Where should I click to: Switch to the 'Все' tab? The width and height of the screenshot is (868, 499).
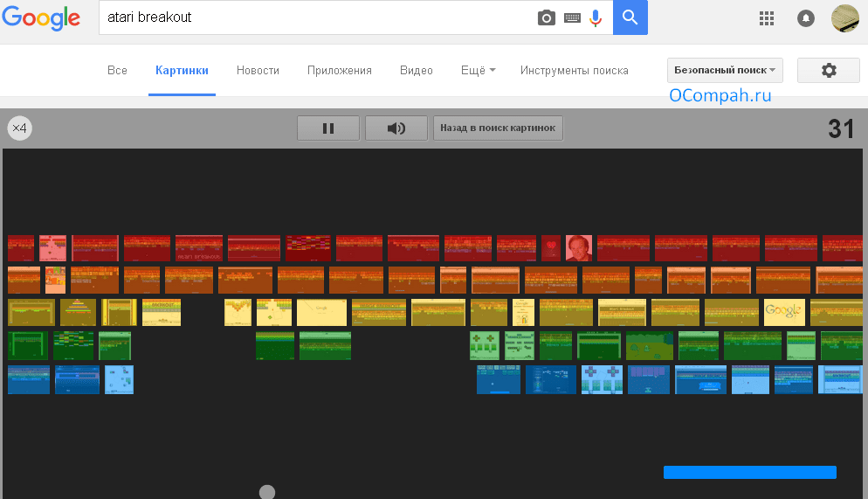click(x=117, y=70)
